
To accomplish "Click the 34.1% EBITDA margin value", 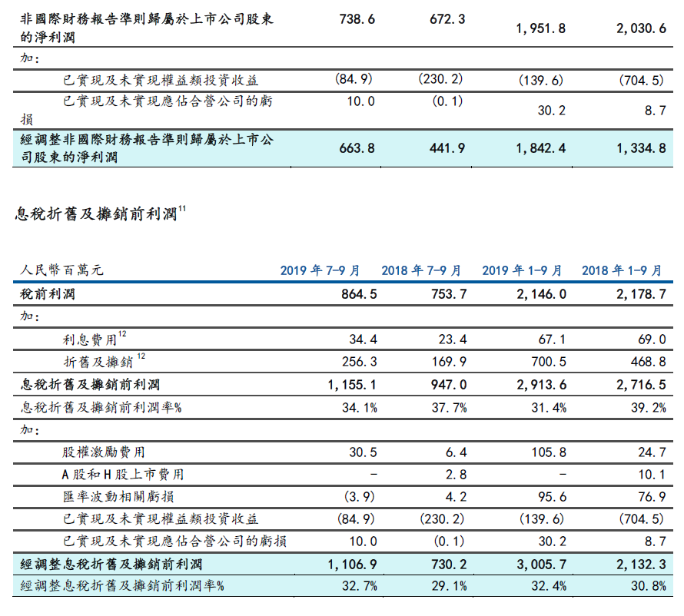I will tap(359, 407).
